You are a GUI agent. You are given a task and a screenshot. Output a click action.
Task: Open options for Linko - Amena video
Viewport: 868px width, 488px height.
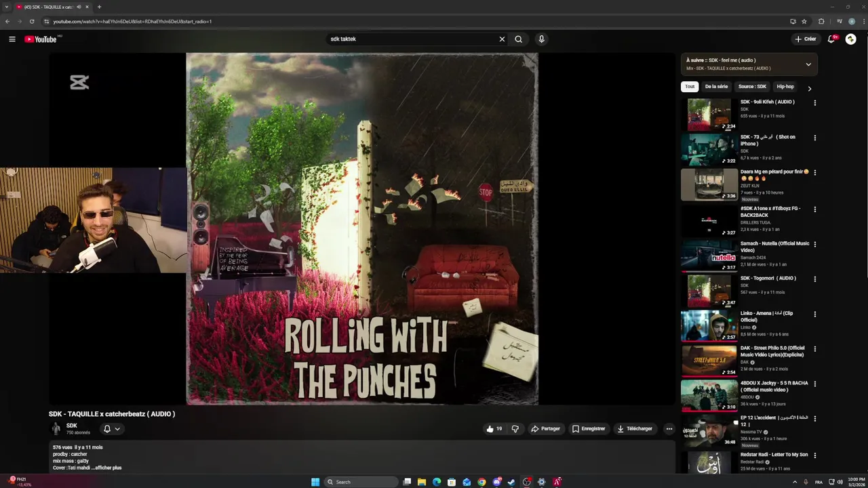(815, 314)
